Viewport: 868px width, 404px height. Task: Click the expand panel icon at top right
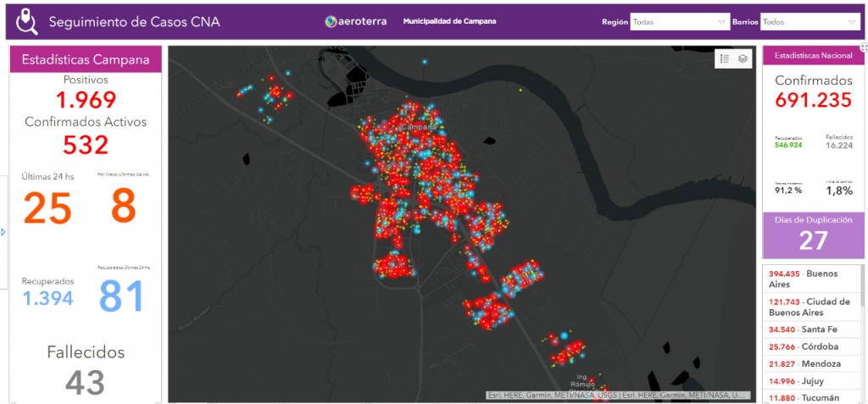tap(863, 48)
